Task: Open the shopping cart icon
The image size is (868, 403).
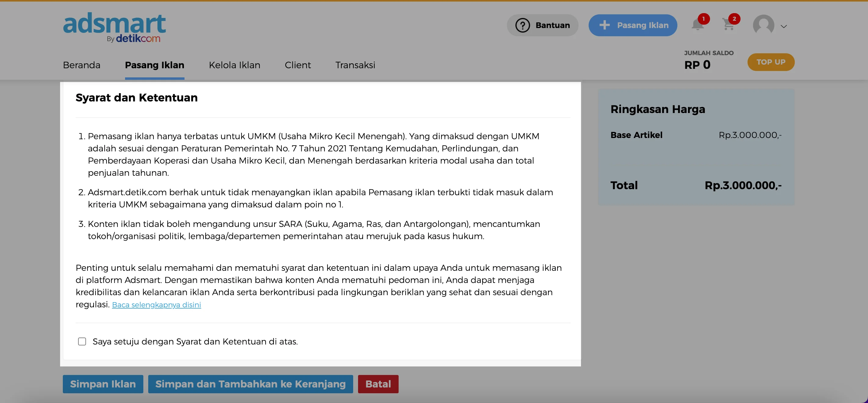Action: [728, 25]
